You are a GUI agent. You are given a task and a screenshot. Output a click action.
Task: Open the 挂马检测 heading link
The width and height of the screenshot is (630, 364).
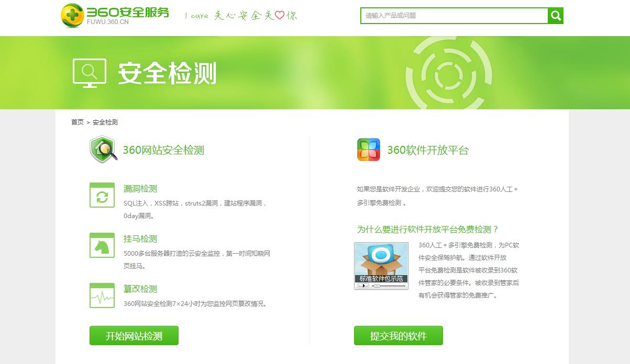(x=140, y=239)
